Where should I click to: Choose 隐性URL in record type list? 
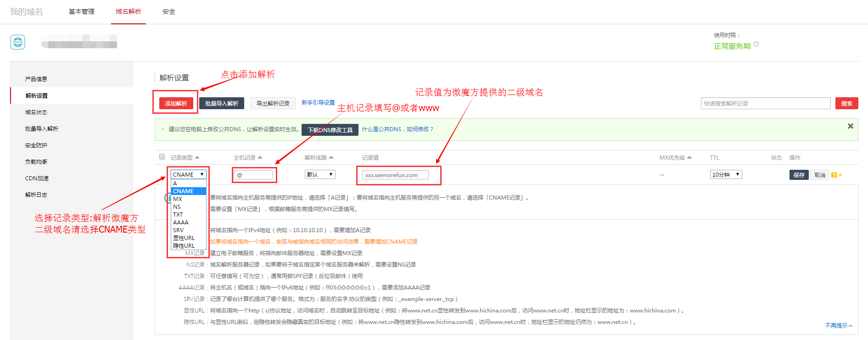click(189, 245)
